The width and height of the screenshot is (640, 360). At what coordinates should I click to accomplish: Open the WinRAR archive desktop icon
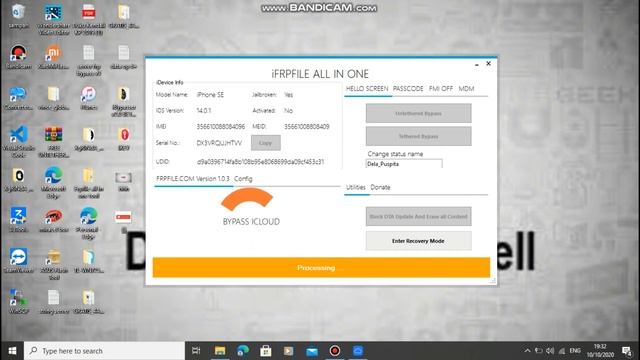click(53, 142)
